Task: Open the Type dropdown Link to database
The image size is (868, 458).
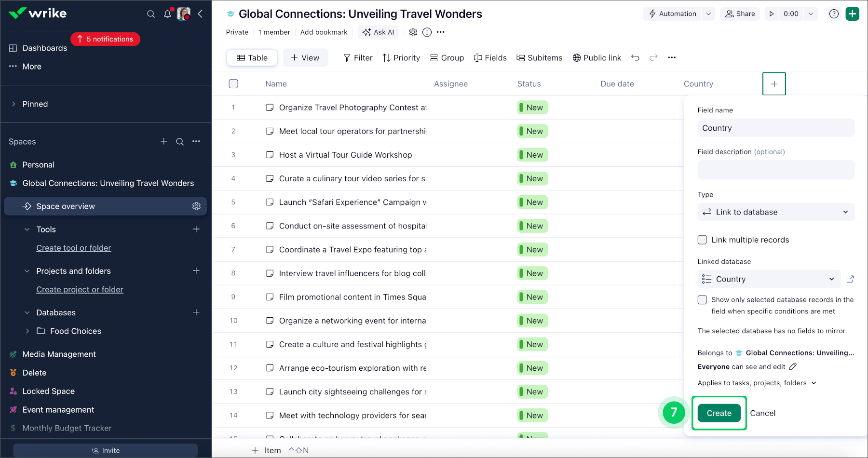Action: 775,212
